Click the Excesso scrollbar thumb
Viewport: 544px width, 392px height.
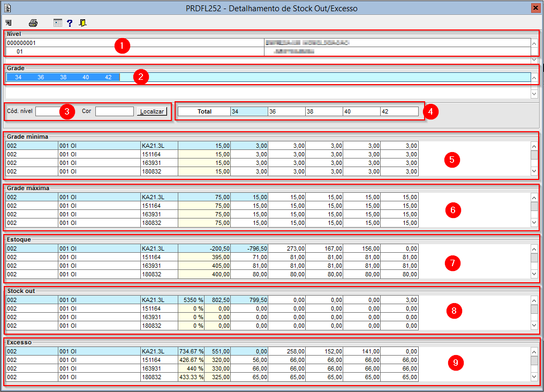tap(534, 360)
